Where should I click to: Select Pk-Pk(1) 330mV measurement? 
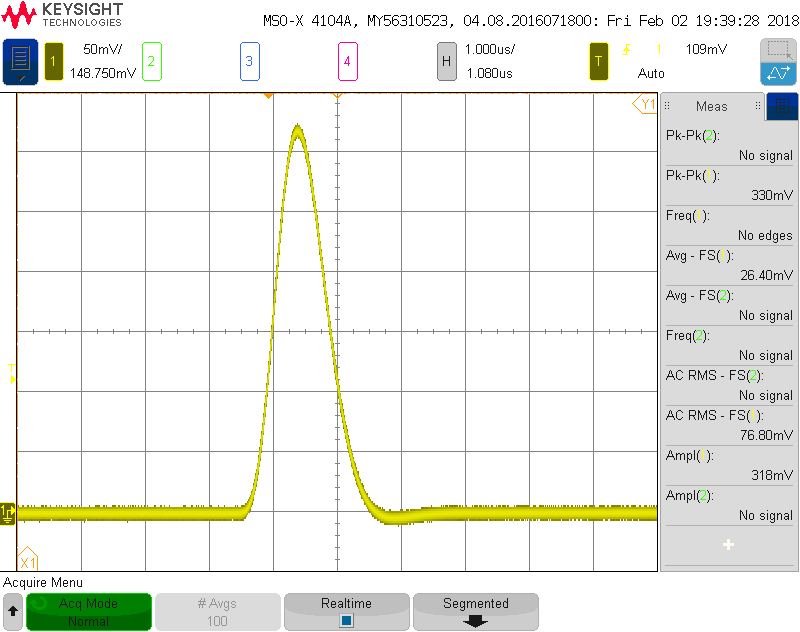pyautogui.click(x=729, y=185)
